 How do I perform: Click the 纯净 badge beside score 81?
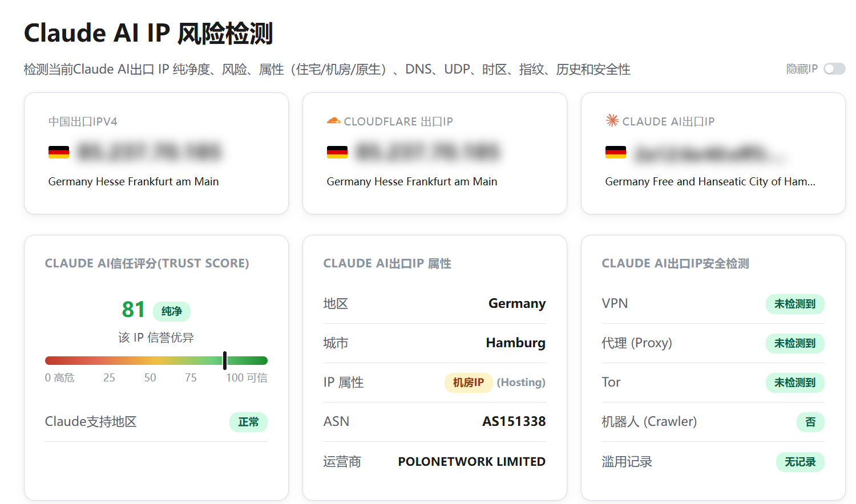pos(172,311)
